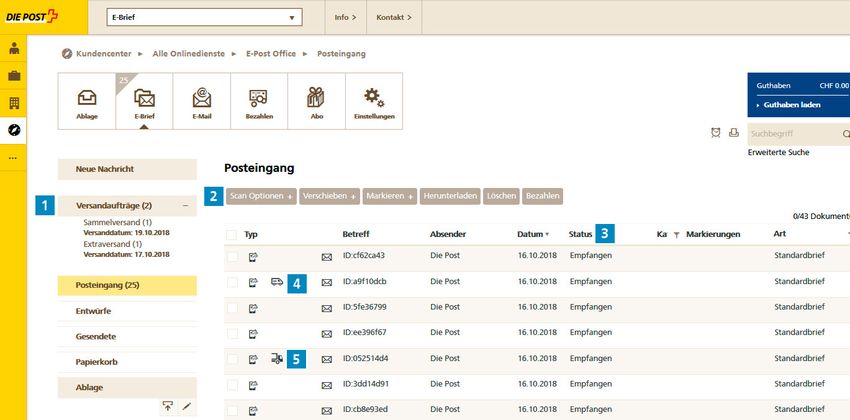Open the Abo gift icon tile
The image size is (850, 420).
317,102
